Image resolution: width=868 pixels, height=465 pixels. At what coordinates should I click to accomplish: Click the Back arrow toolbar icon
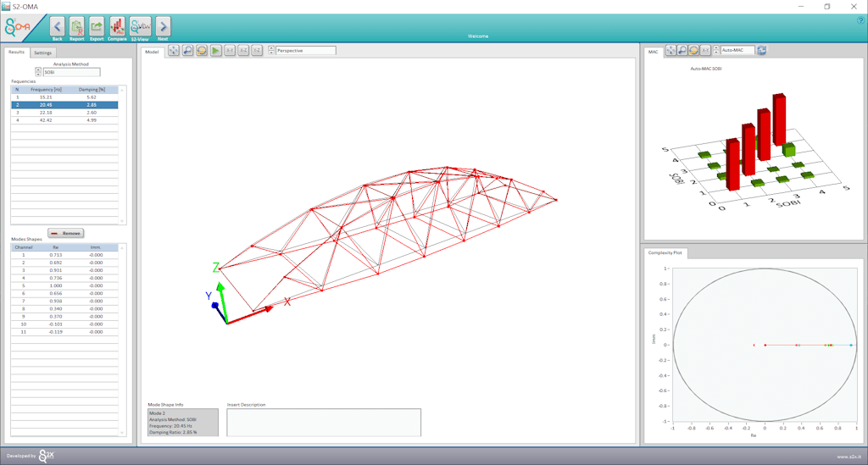pyautogui.click(x=57, y=26)
